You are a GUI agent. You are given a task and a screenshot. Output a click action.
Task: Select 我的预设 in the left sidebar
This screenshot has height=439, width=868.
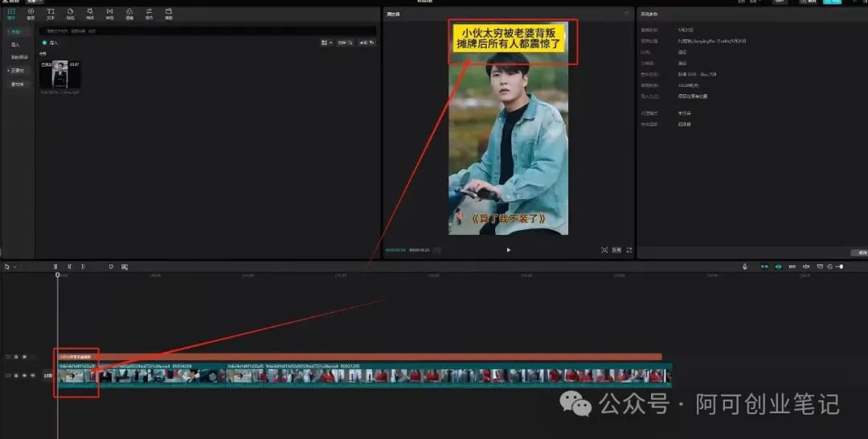click(18, 57)
